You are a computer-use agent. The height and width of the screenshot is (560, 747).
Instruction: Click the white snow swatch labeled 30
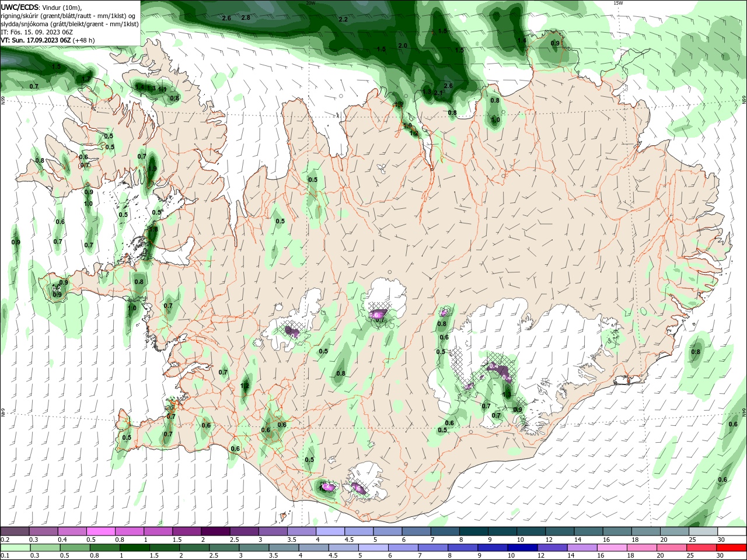732,531
